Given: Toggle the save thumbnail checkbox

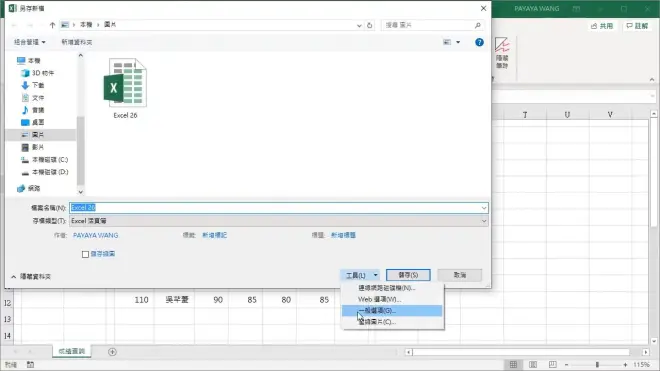Looking at the screenshot, I should (85, 254).
